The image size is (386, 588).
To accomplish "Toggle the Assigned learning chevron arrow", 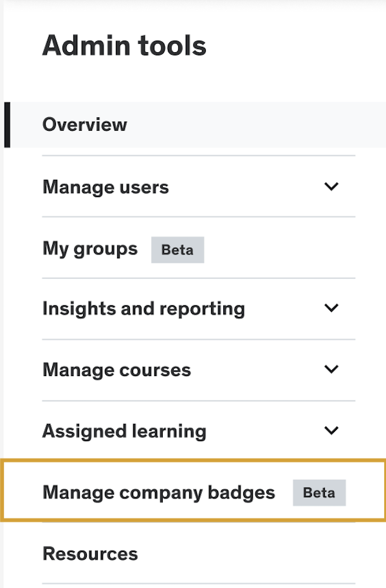I will (x=331, y=430).
